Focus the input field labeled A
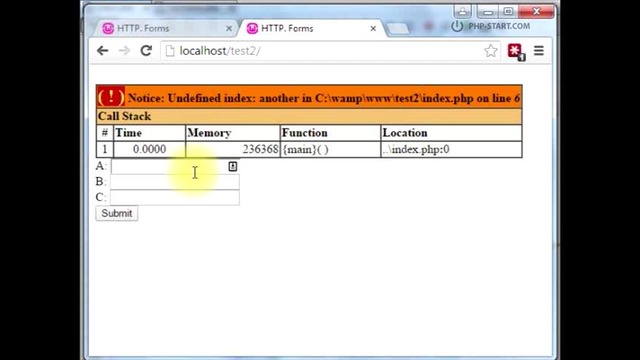 coord(175,166)
